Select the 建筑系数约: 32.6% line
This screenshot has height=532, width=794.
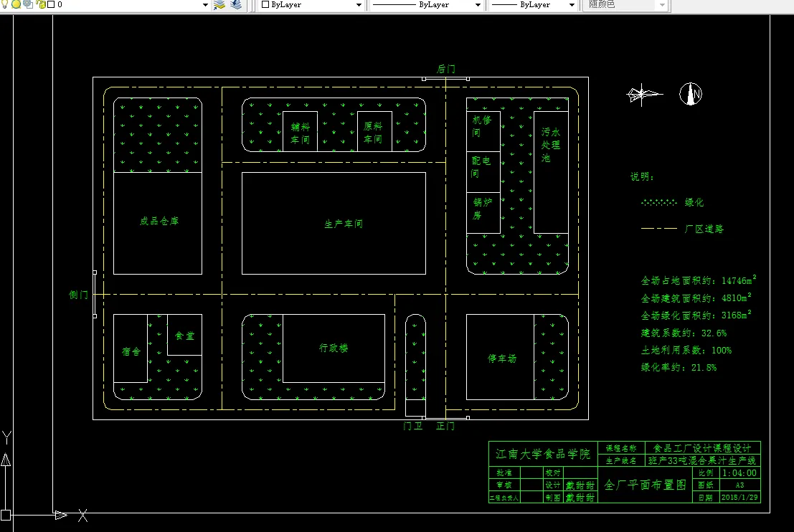tap(684, 333)
